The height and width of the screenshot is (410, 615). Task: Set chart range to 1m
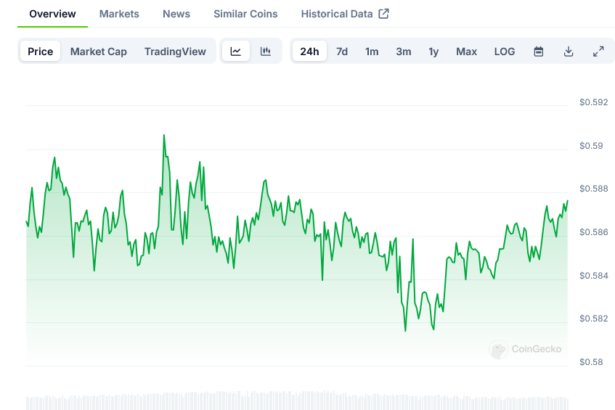[372, 51]
